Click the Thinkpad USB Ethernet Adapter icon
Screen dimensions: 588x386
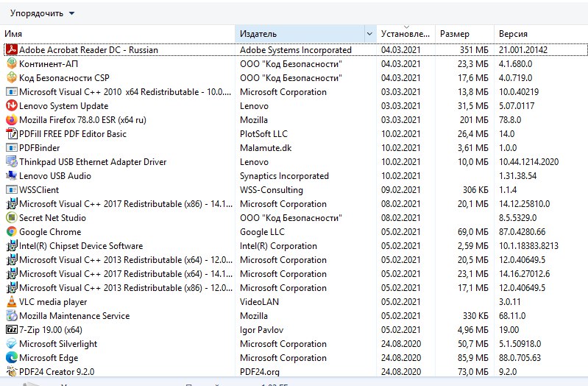[x=12, y=162]
